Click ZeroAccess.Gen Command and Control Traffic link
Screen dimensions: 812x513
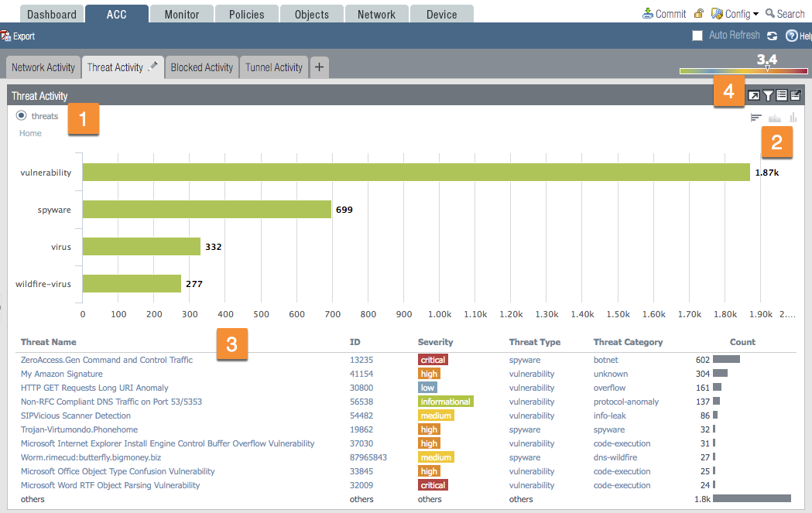[107, 360]
